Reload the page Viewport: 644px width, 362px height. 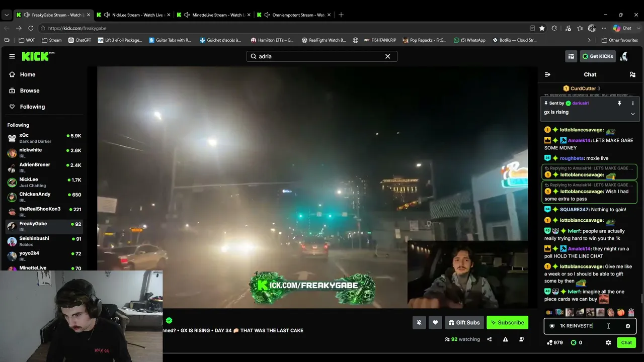[x=31, y=28]
